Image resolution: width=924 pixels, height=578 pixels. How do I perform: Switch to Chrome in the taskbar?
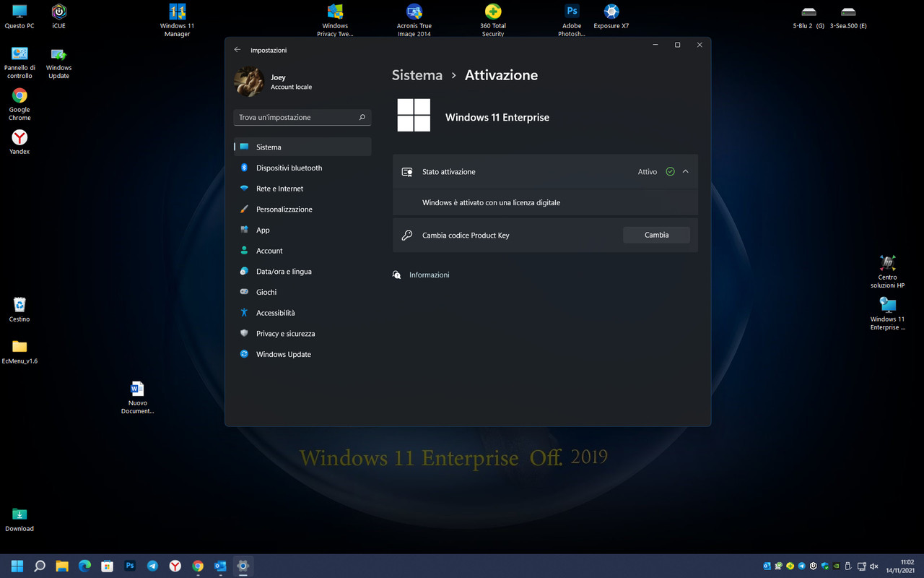pos(198,566)
